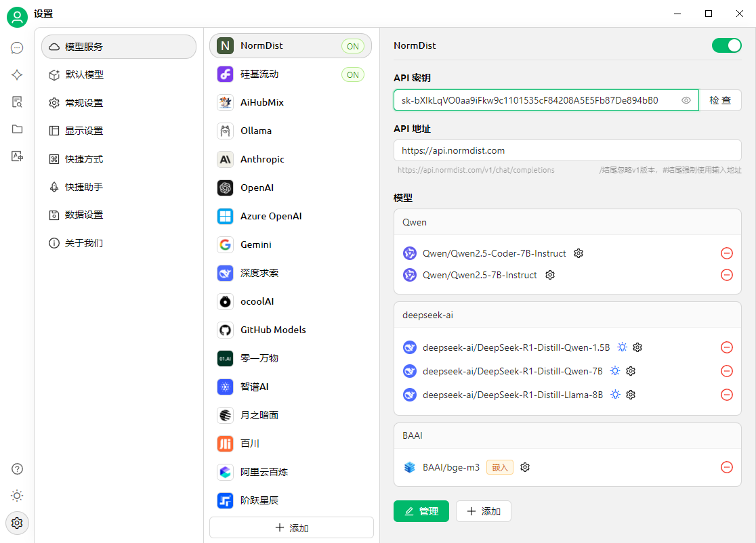This screenshot has height=543, width=756.
Task: Select the Anthropic provider
Action: [x=291, y=159]
